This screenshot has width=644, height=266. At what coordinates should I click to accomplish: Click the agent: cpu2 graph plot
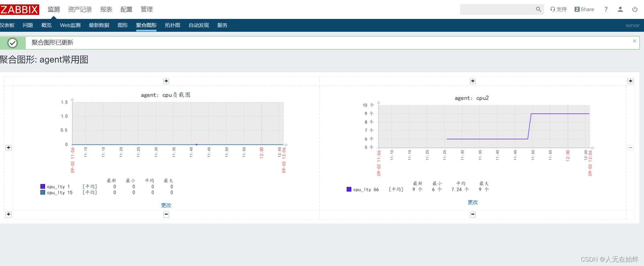[x=484, y=126]
